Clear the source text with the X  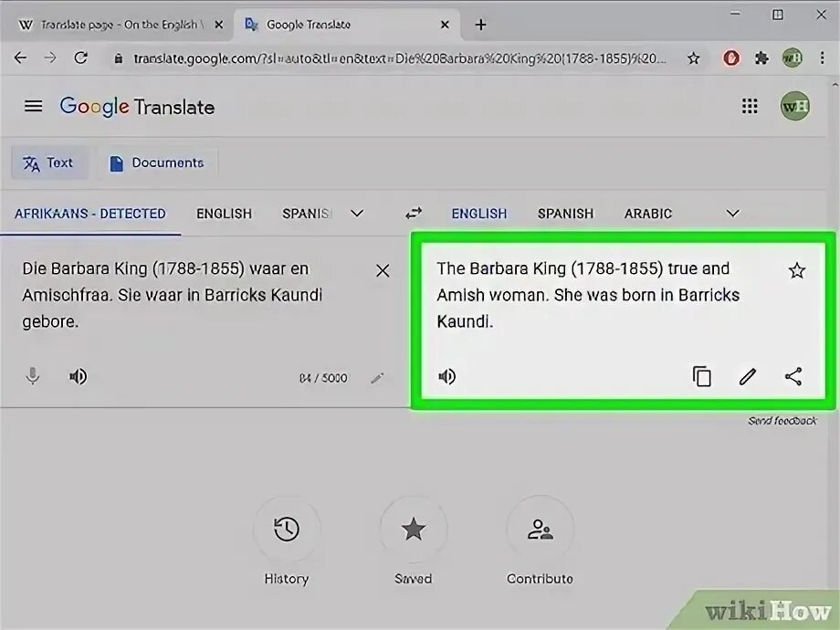383,270
